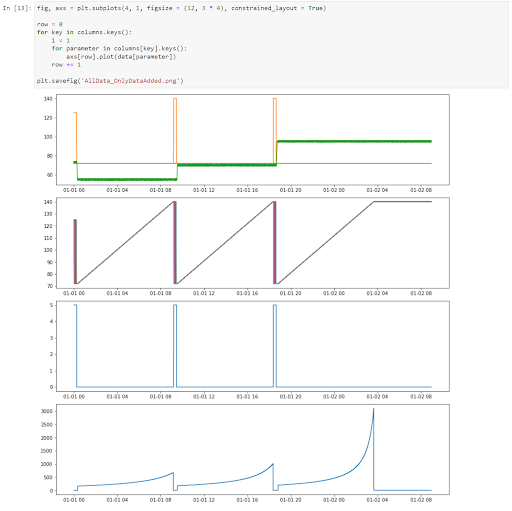This screenshot has width=512, height=511.
Task: Click the 'row += 1' code line
Action: (x=66, y=65)
